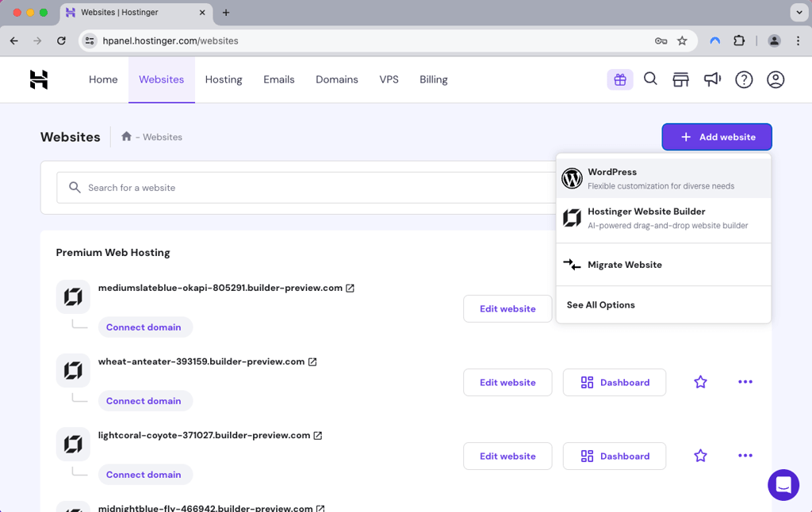View site information icon in address bar
Viewport: 812px width, 512px height.
point(90,41)
